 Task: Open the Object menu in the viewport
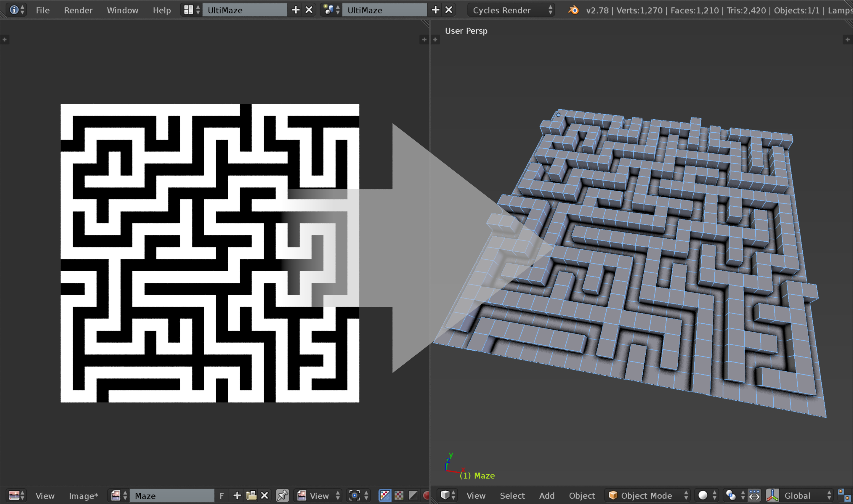(582, 495)
